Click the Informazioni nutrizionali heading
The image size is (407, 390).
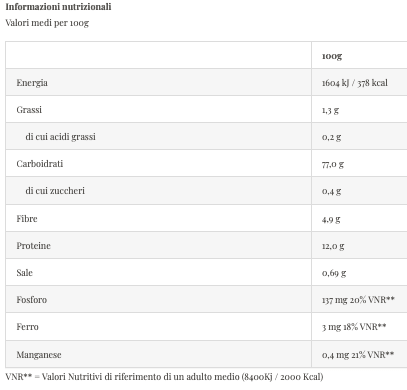pyautogui.click(x=58, y=7)
